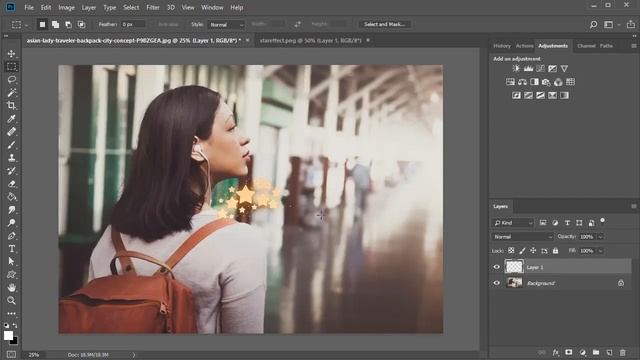Select the Dodge tool
This screenshot has width=640, height=360.
pos(11,223)
